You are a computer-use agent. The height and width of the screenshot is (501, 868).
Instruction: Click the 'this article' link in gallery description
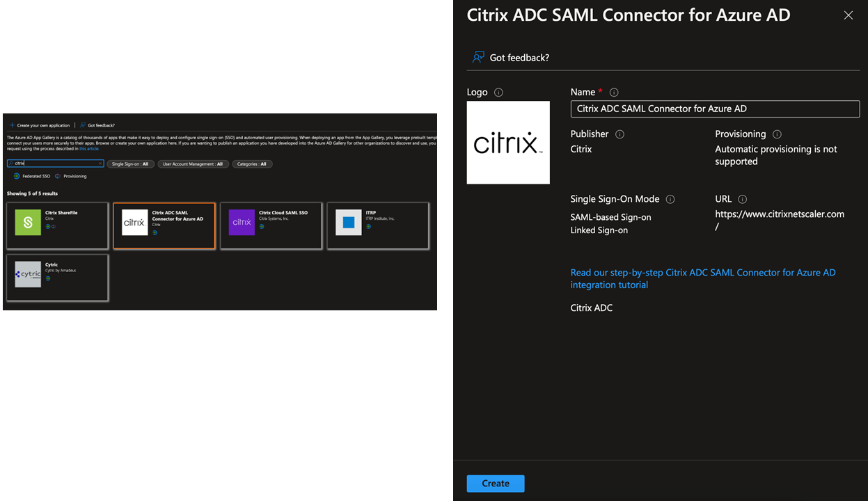89,149
